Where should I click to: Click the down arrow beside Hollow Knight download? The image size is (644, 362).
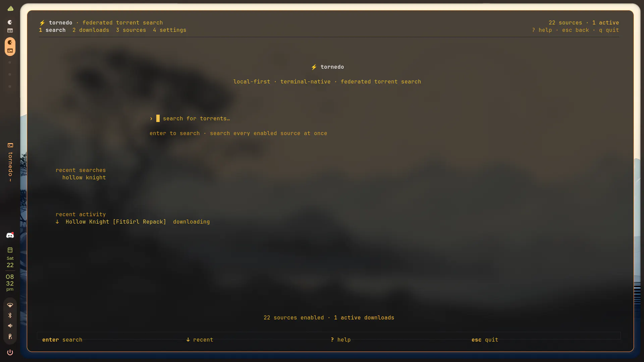tap(57, 222)
